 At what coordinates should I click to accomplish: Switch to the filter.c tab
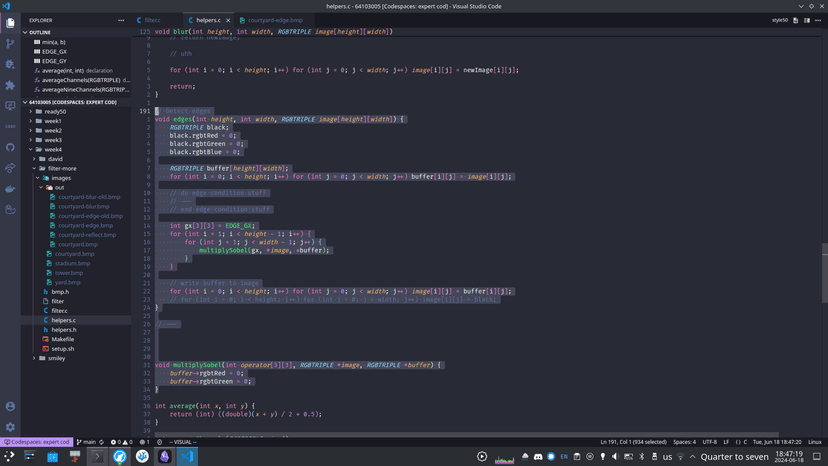tap(152, 20)
